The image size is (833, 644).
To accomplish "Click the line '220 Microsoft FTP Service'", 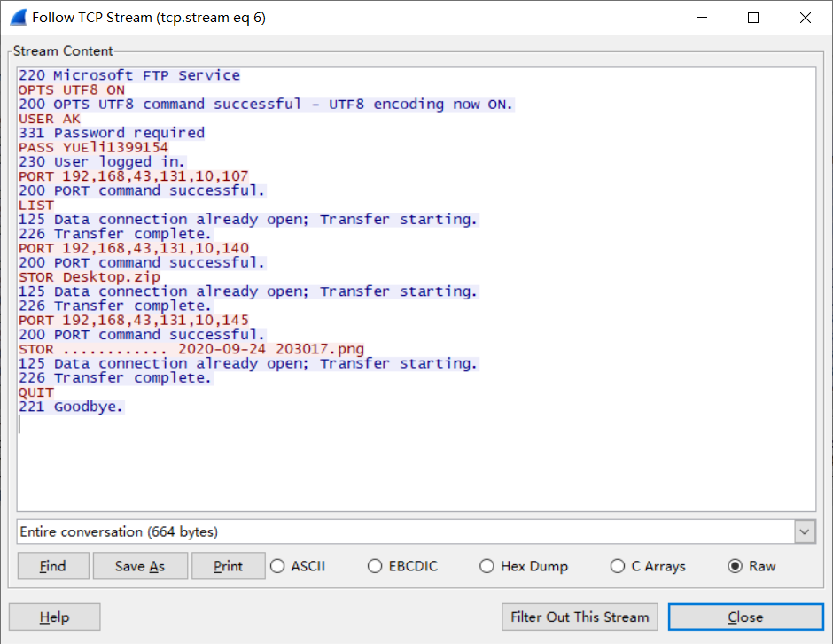I will coord(129,75).
